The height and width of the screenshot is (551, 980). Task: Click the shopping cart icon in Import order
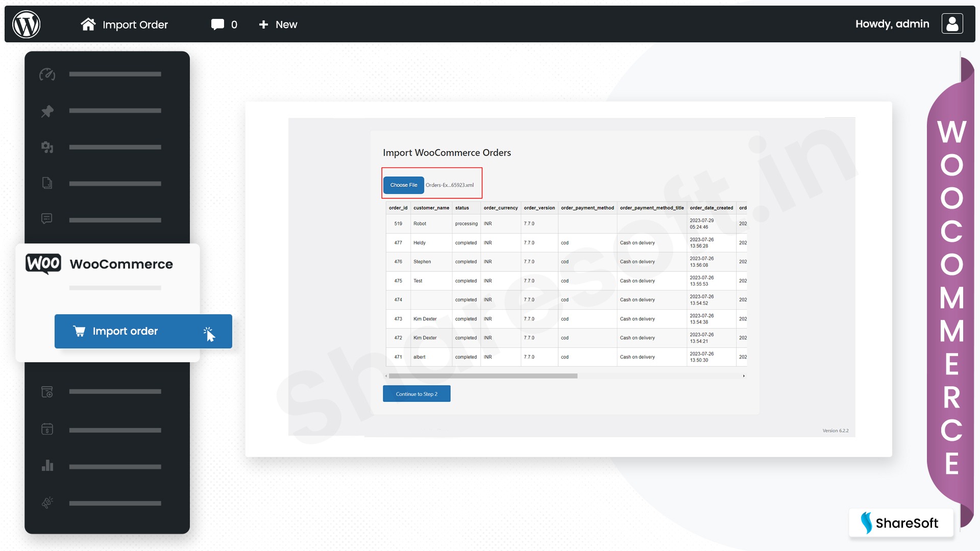click(79, 331)
